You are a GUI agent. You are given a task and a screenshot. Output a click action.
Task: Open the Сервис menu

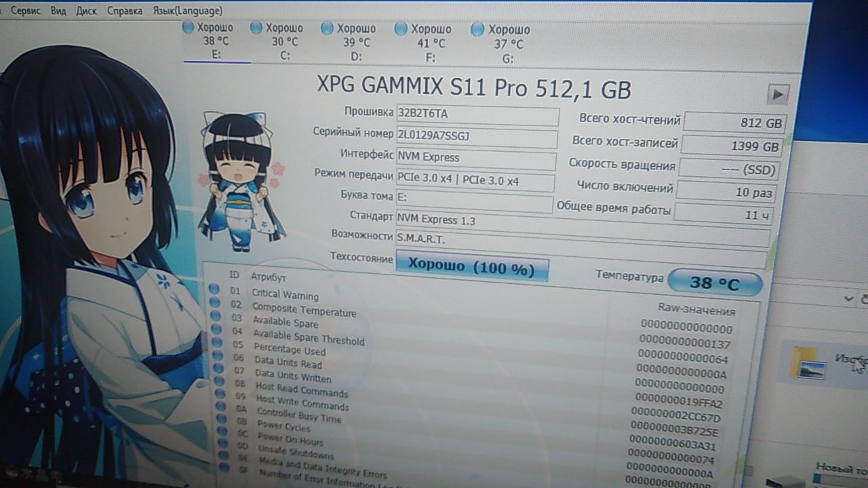[x=26, y=12]
